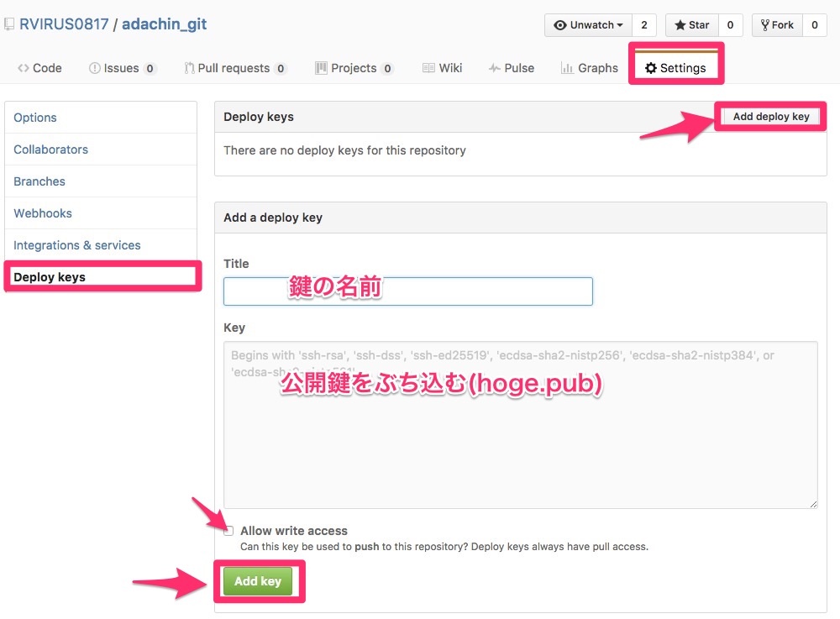The image size is (840, 619).
Task: Click the Wiki book icon
Action: click(428, 68)
